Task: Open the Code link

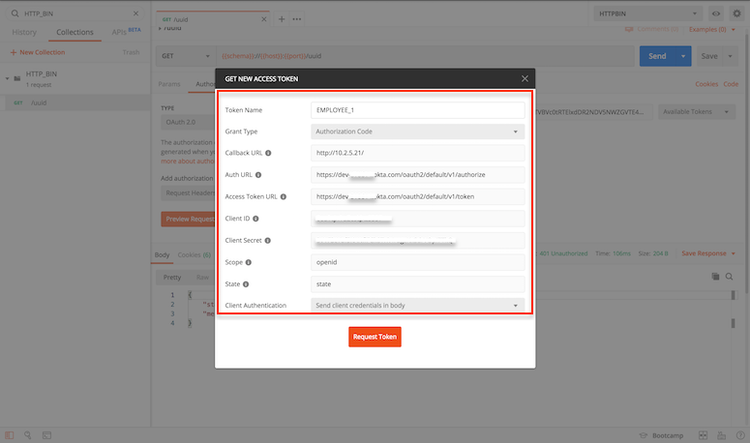Action: pos(730,84)
